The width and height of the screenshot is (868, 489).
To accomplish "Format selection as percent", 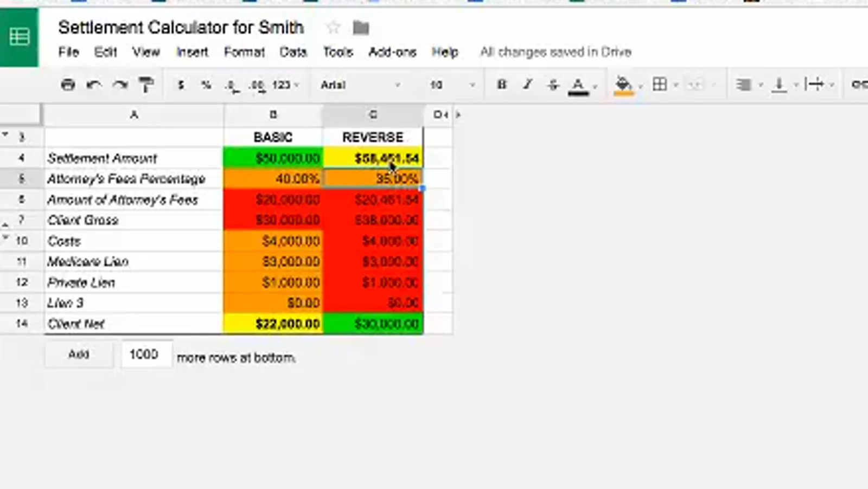I will coord(206,85).
